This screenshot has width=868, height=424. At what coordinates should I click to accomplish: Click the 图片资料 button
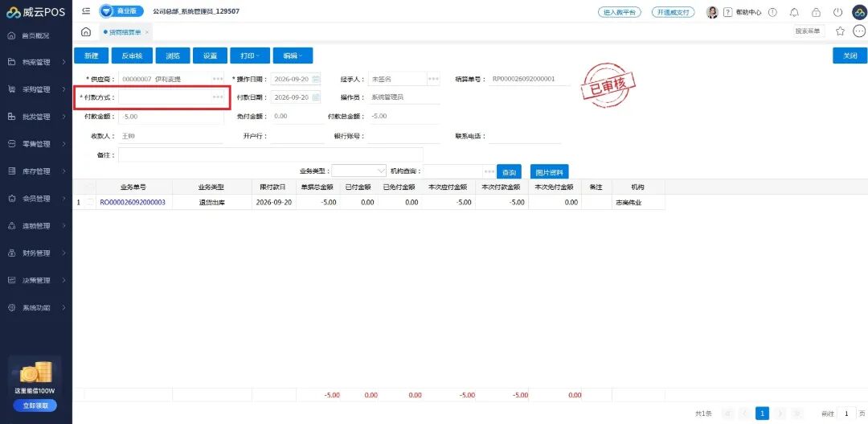pyautogui.click(x=549, y=172)
